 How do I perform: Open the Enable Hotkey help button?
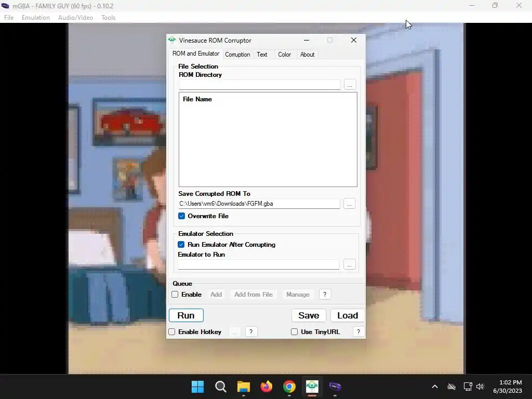tap(251, 332)
